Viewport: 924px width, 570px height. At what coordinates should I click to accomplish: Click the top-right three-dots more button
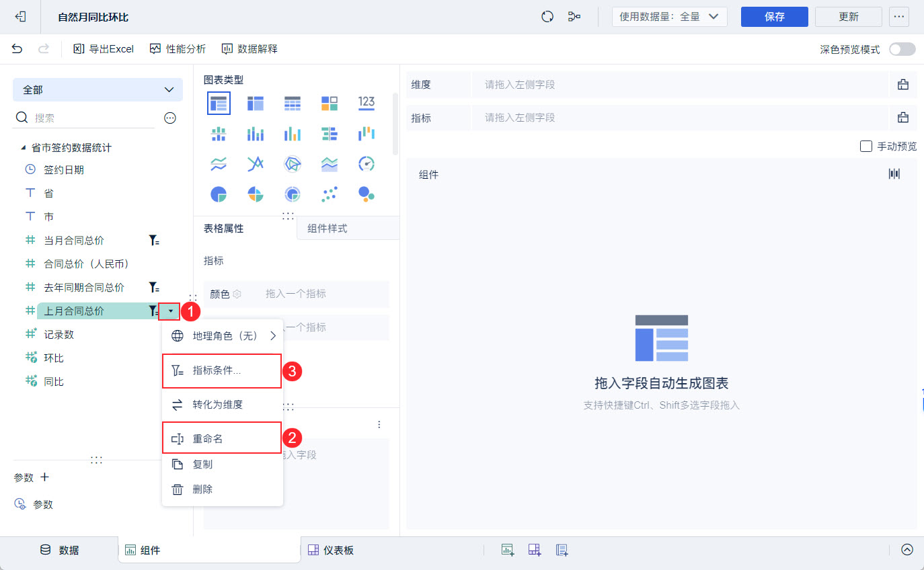point(899,17)
